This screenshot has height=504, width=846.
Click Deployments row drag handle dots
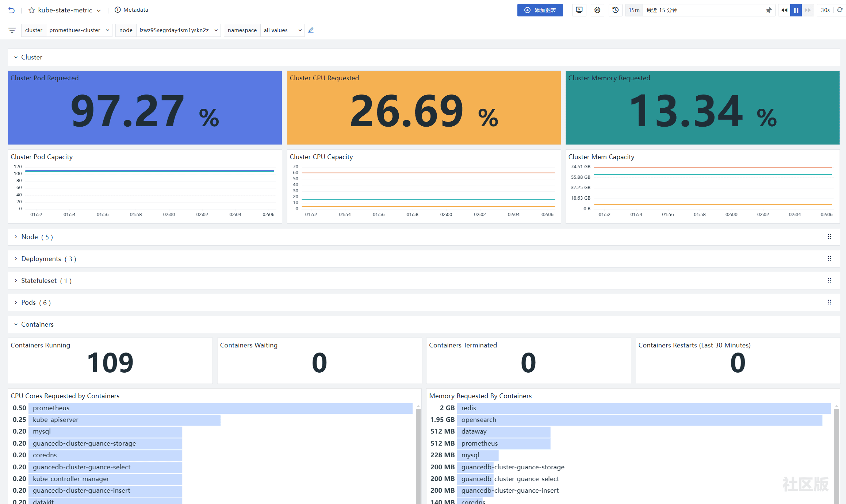[829, 258]
